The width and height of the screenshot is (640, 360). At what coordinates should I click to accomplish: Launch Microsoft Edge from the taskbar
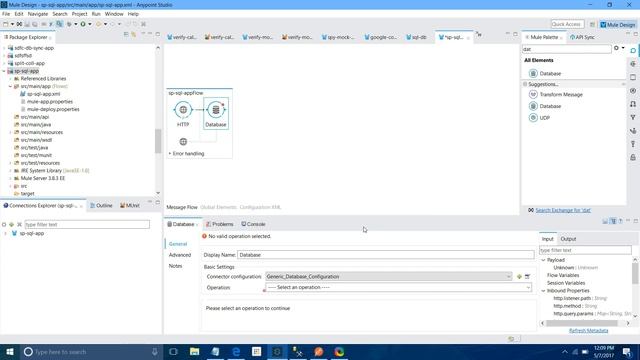(x=236, y=352)
